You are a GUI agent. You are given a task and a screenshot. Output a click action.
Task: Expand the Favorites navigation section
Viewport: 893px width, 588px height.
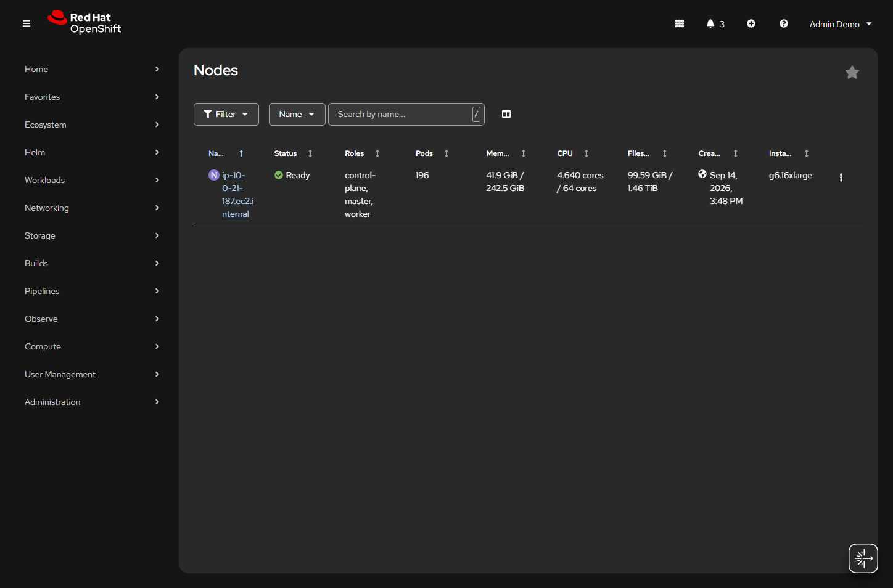point(92,97)
